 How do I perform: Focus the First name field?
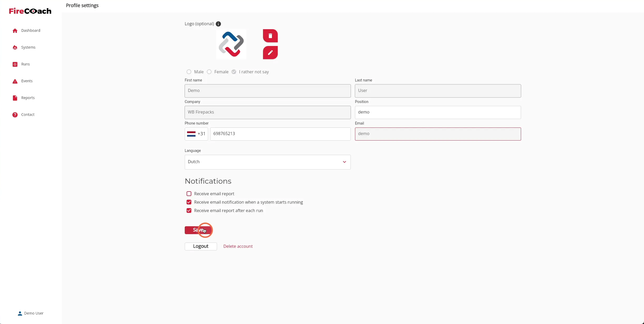(268, 91)
